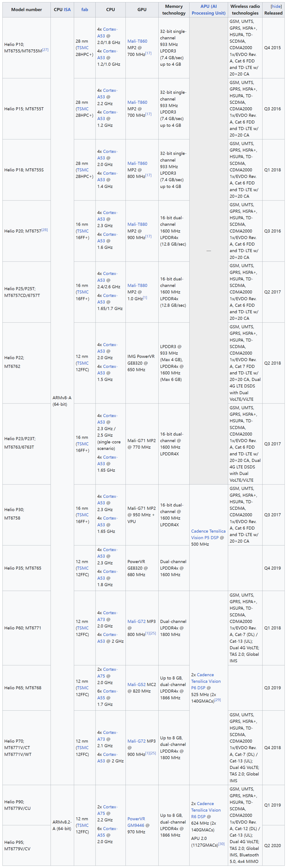This screenshot has width=286, height=868.
Task: Open Mali-T860 link in Helio P18 row
Action: tap(137, 163)
